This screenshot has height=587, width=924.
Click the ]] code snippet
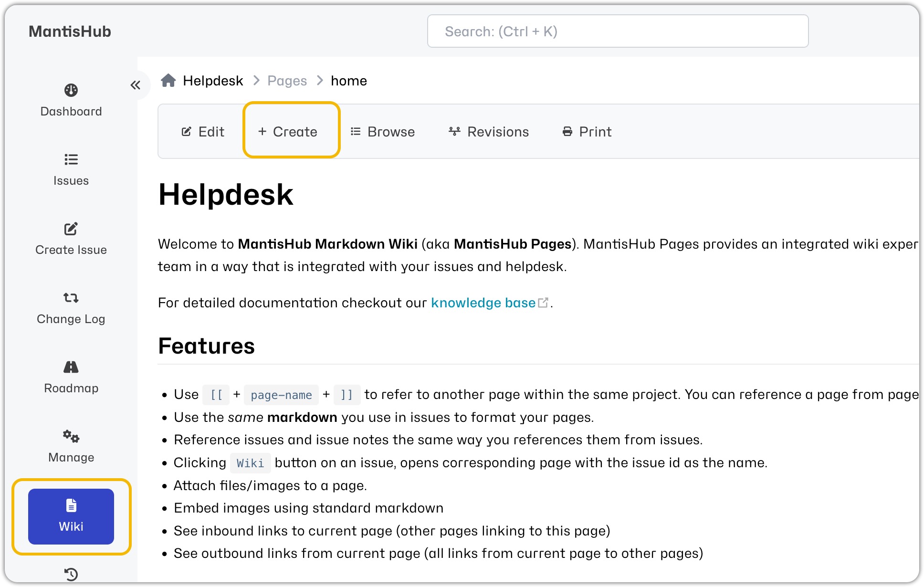coord(346,395)
